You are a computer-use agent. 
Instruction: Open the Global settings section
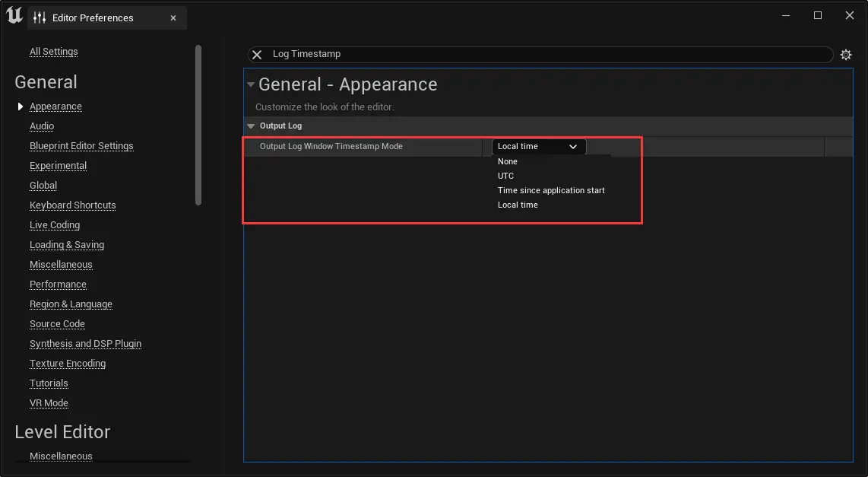[x=43, y=186]
